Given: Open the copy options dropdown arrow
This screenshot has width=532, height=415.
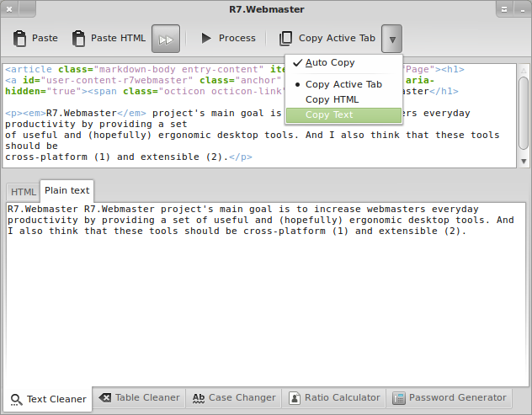Looking at the screenshot, I should coord(392,39).
